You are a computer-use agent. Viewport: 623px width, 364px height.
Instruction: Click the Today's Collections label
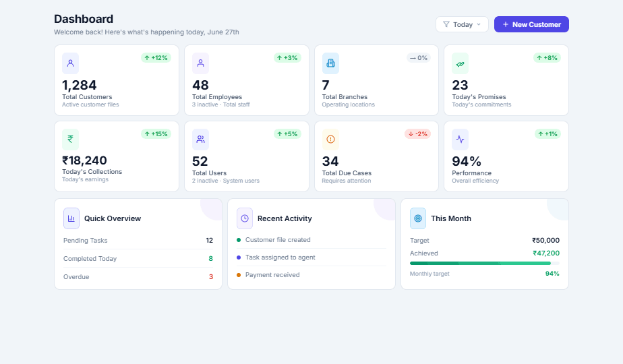92,172
